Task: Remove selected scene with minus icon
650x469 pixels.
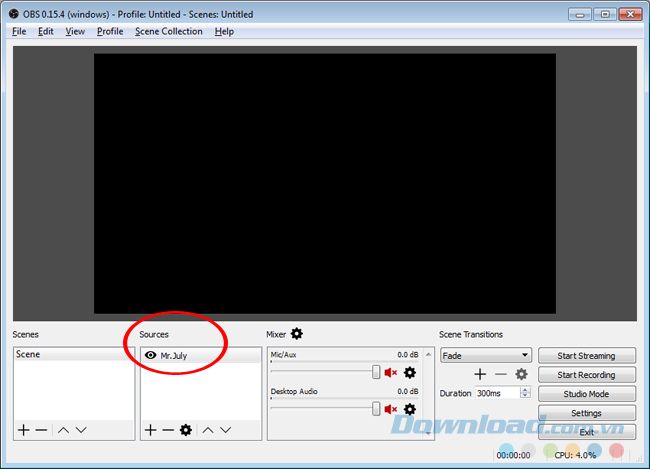Action: pos(41,430)
